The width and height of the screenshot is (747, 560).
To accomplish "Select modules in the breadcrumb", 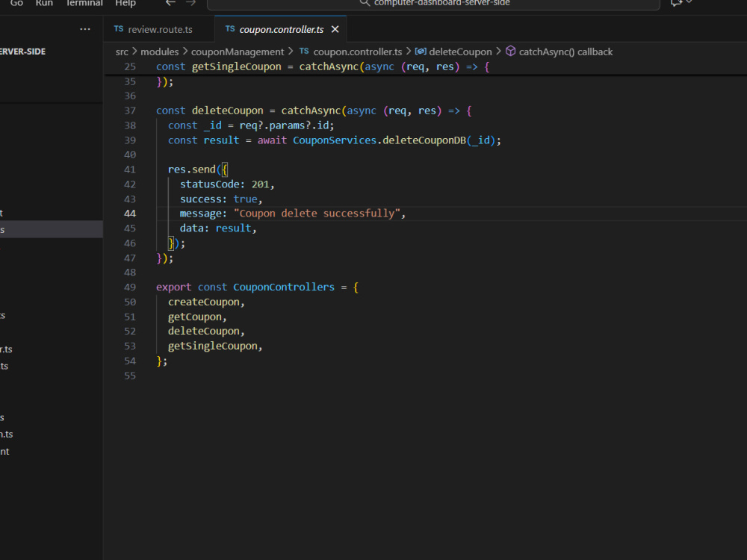I will pyautogui.click(x=160, y=52).
